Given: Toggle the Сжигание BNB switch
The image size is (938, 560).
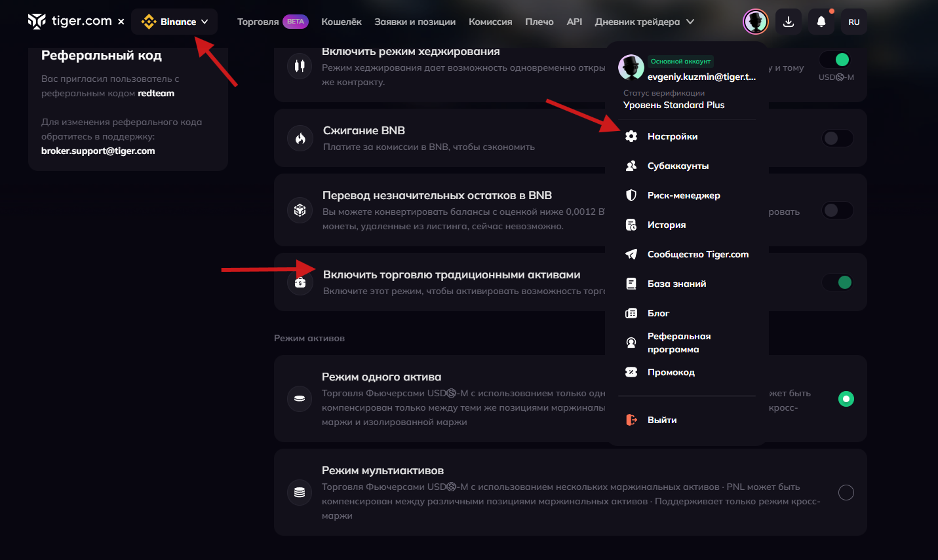Looking at the screenshot, I should [x=838, y=138].
